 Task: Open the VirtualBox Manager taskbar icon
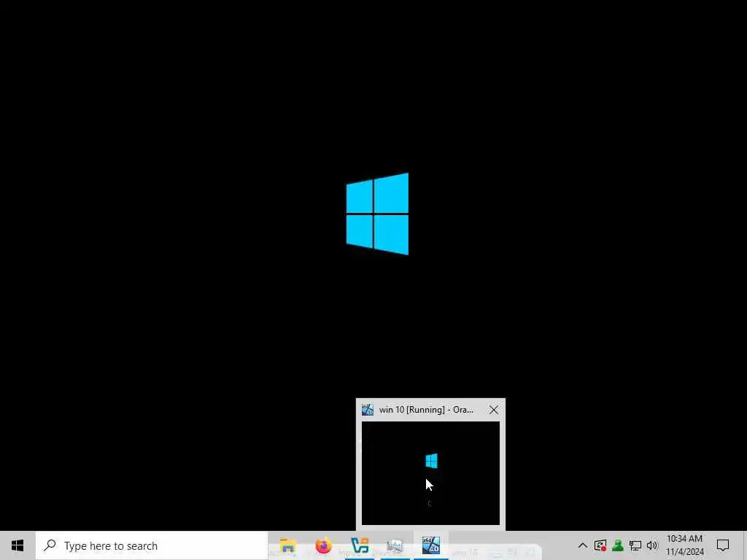pos(359,545)
